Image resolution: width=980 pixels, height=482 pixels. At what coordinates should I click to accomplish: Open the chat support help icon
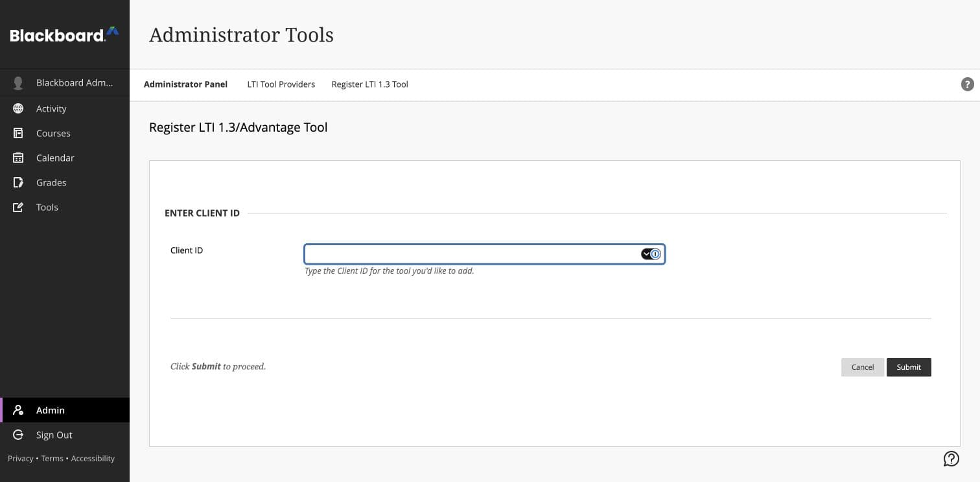(x=951, y=459)
